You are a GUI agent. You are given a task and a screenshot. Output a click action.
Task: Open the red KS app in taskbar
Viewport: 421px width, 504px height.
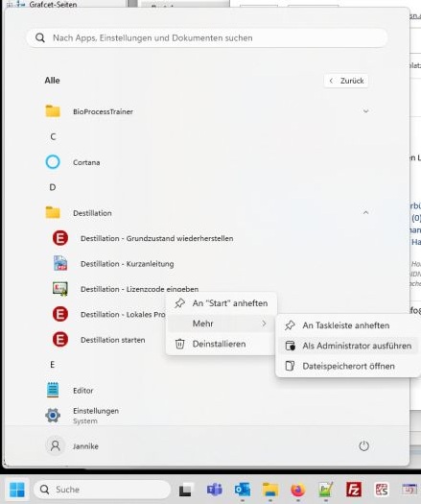click(382, 490)
